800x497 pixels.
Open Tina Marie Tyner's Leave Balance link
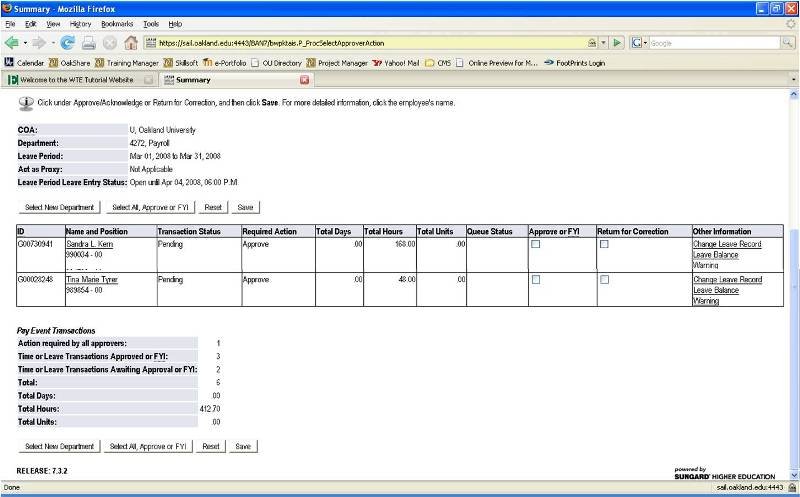click(x=715, y=290)
